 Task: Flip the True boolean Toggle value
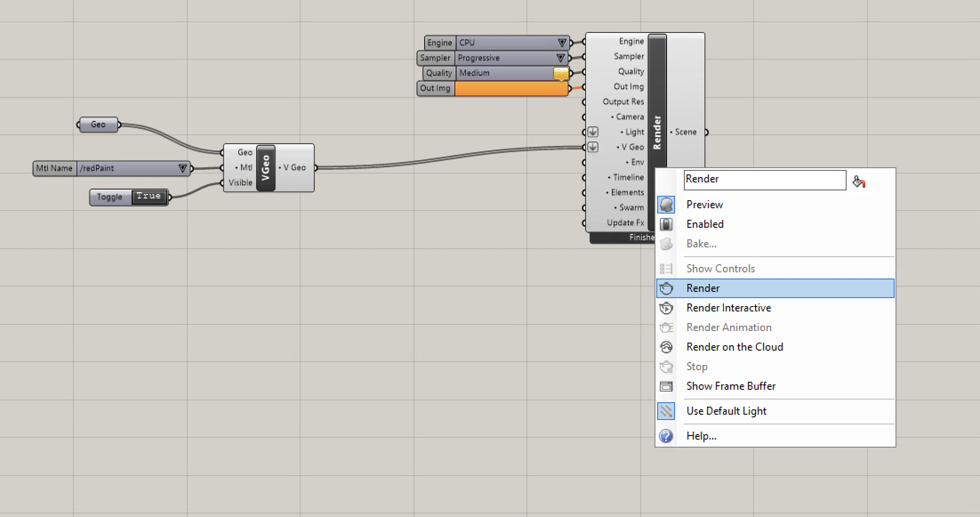coord(149,197)
